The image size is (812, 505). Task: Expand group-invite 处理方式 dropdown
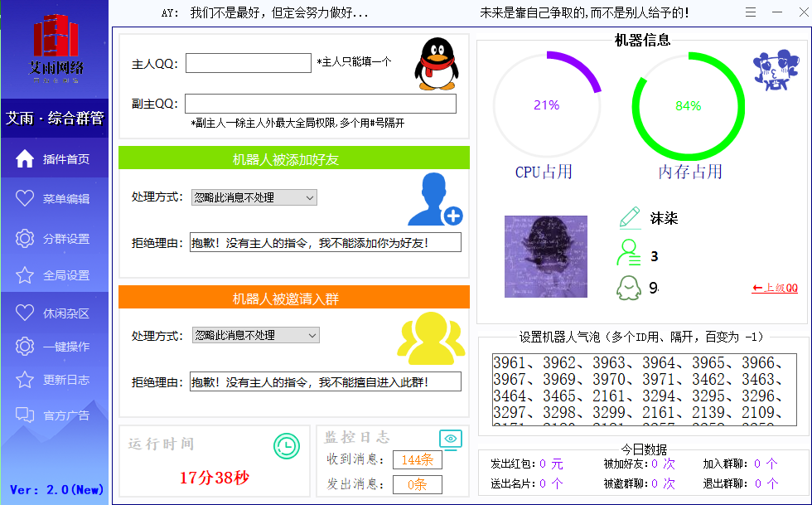point(255,335)
